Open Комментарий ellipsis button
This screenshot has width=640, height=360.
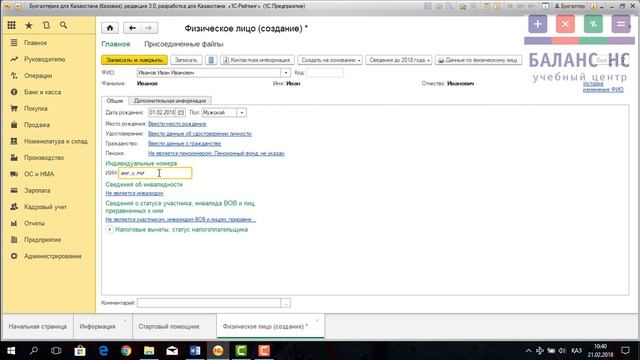pyautogui.click(x=286, y=303)
